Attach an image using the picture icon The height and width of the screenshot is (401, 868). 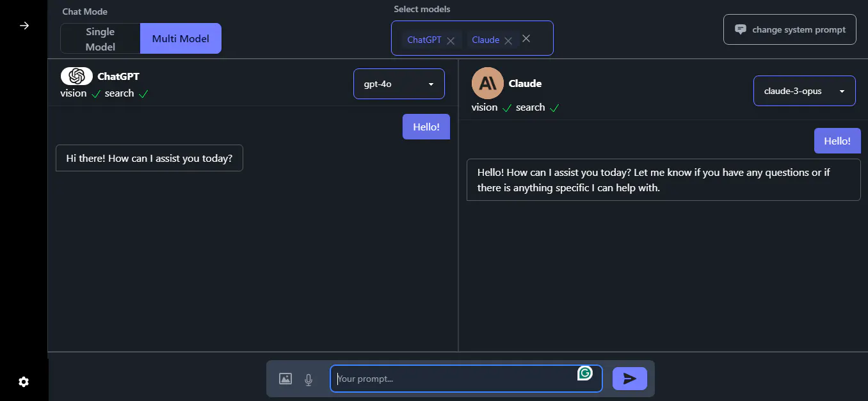click(285, 379)
